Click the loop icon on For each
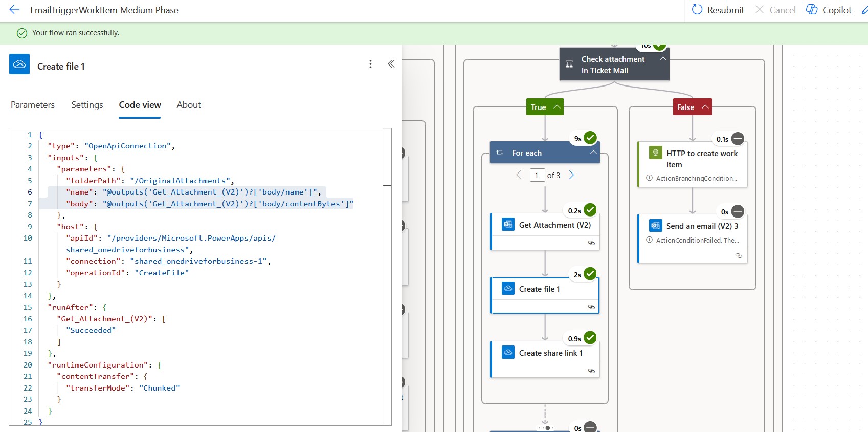868x432 pixels. tap(500, 153)
